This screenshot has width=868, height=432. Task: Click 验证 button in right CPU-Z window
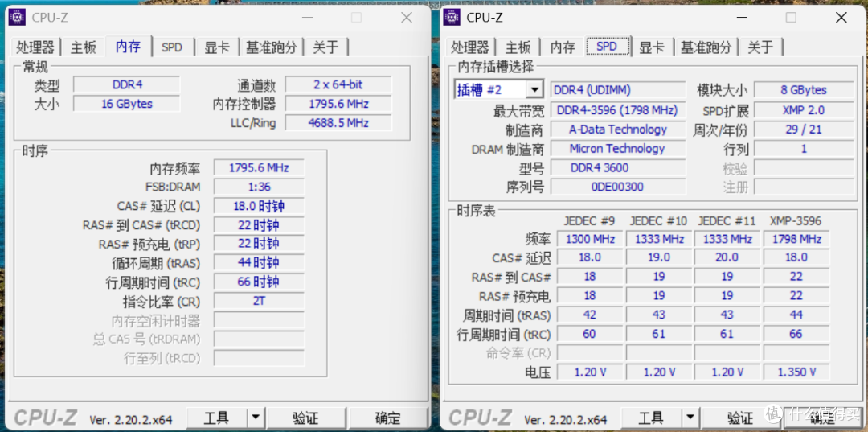coord(740,418)
